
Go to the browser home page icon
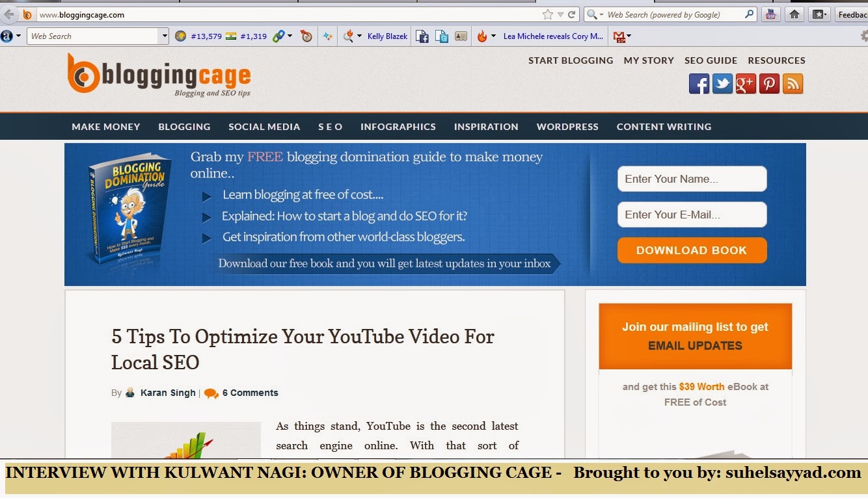pos(794,14)
